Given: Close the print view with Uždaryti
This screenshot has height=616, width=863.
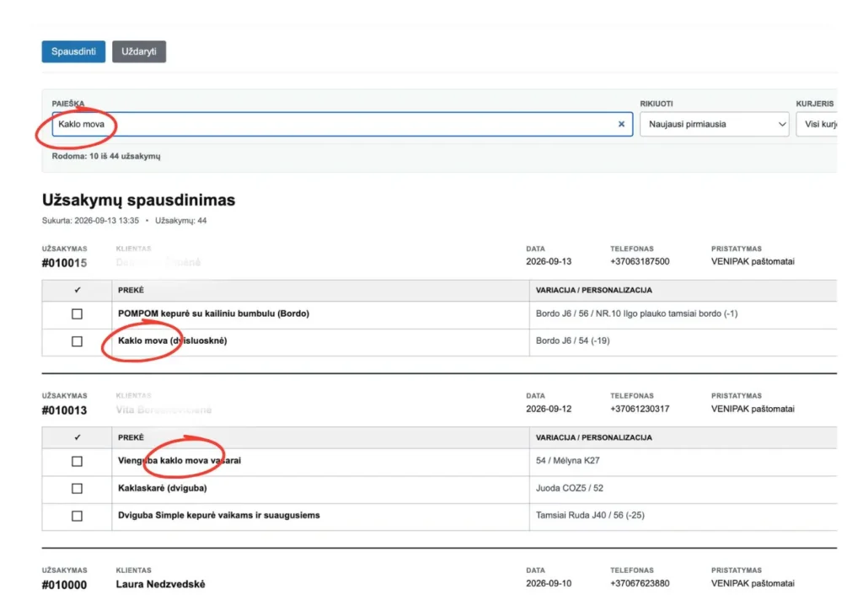Looking at the screenshot, I should point(139,51).
